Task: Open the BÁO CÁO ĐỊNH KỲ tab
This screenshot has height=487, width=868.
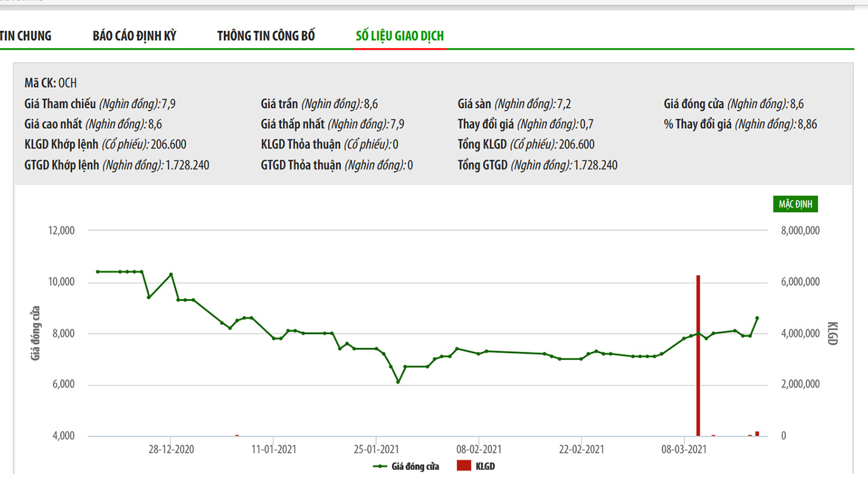Action: (x=134, y=36)
